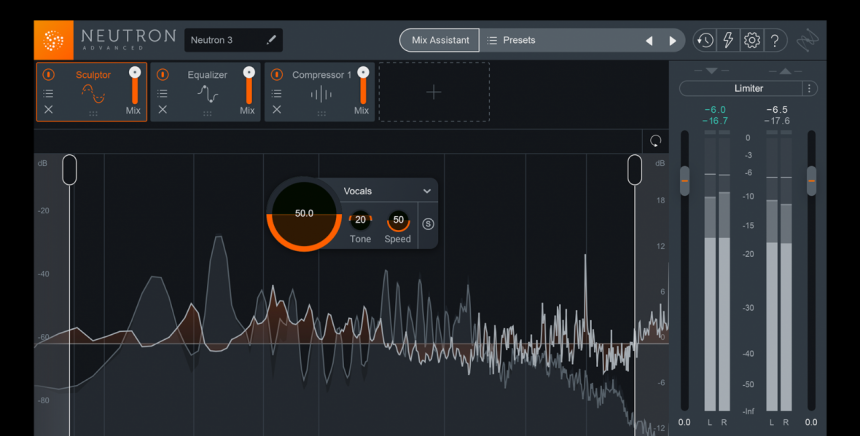Open the Mix Assistant
Viewport: 860px width, 436px height.
(x=440, y=40)
